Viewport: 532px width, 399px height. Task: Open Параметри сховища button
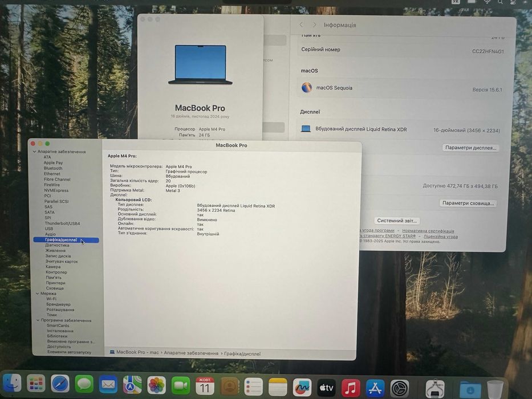468,203
